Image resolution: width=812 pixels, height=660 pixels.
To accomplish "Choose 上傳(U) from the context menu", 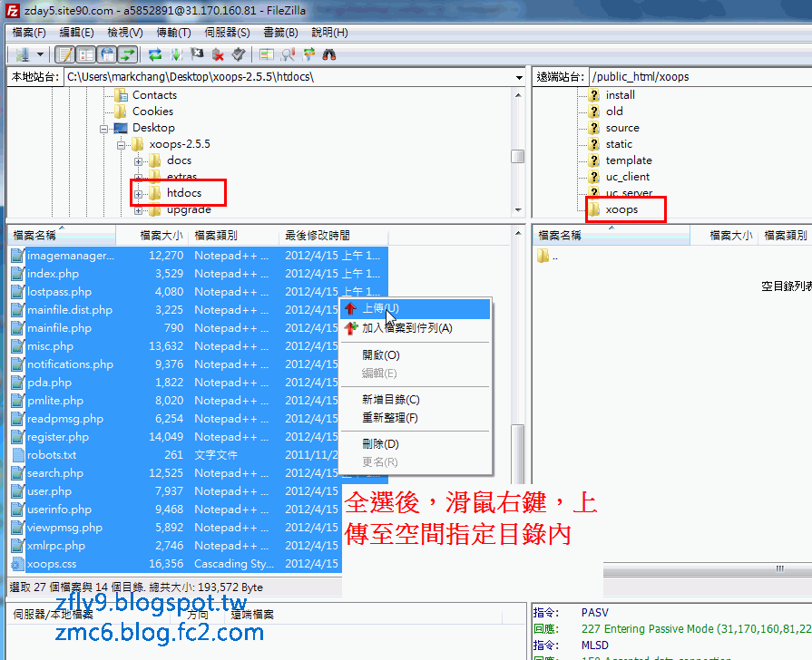I will click(x=416, y=308).
